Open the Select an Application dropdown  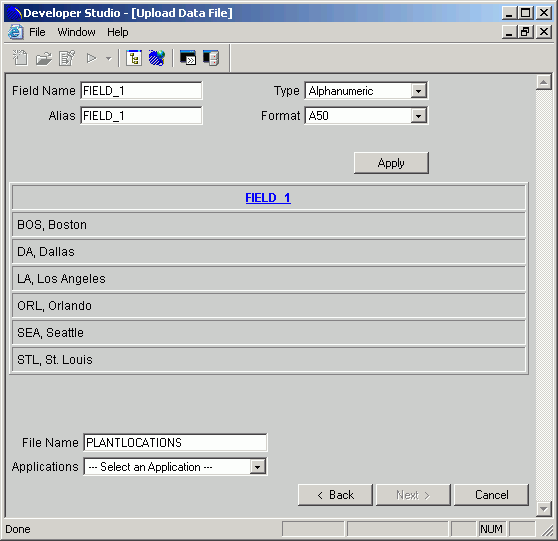[257, 467]
